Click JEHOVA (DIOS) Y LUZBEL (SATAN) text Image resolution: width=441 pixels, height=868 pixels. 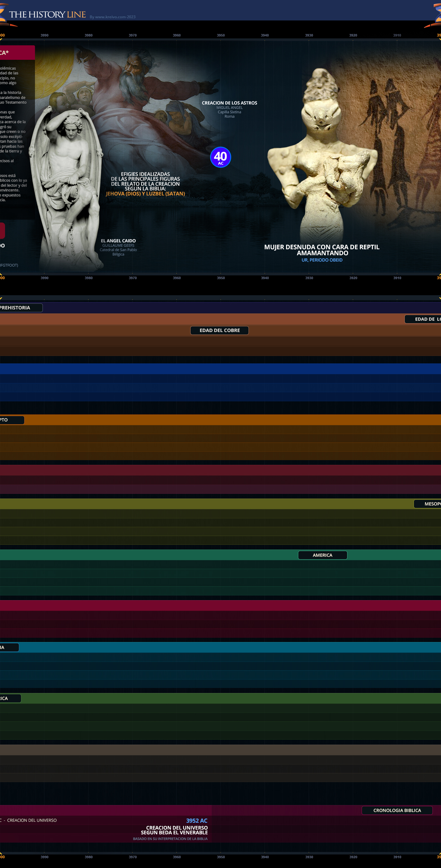click(x=145, y=194)
